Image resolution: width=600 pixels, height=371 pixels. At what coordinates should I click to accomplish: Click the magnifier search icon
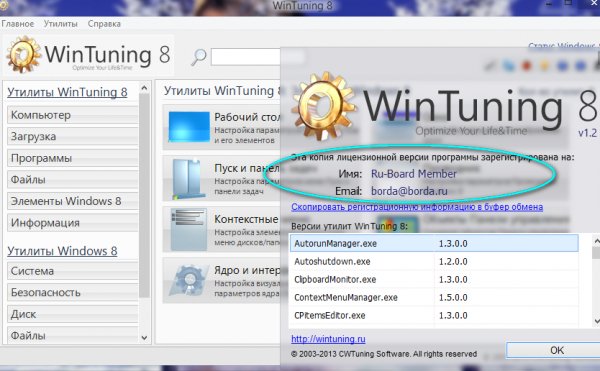point(199,57)
